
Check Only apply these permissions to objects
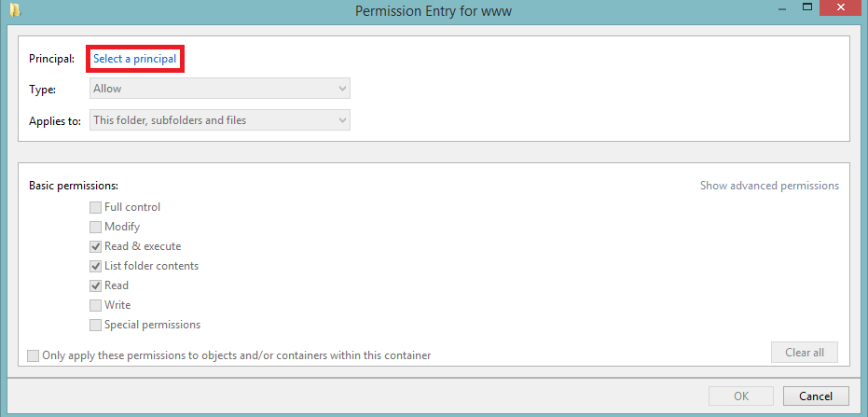point(34,355)
